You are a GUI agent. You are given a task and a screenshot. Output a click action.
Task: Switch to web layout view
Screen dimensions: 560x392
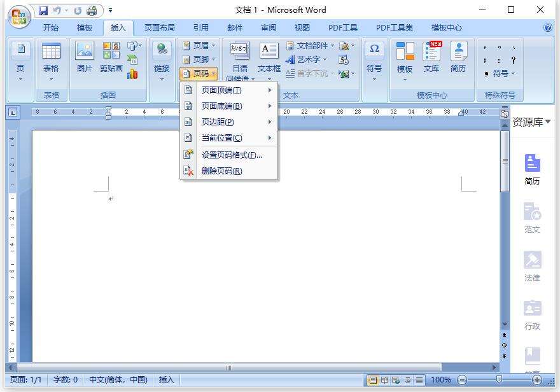396,380
